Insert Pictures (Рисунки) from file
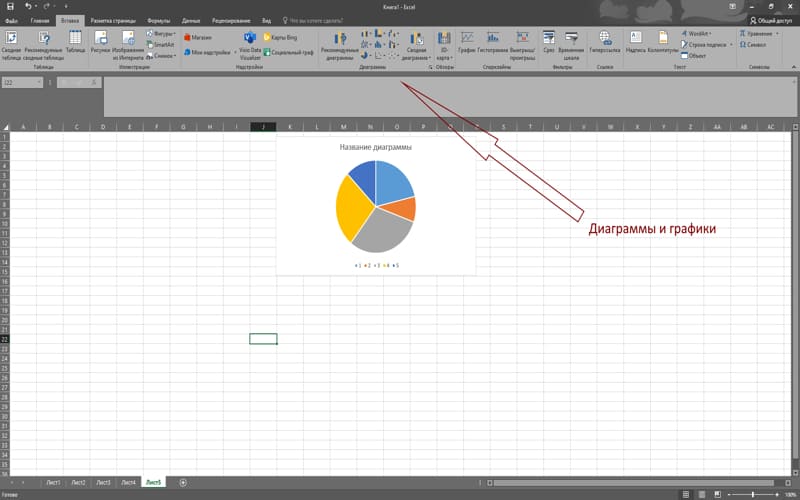This screenshot has height=500, width=800. (x=101, y=42)
